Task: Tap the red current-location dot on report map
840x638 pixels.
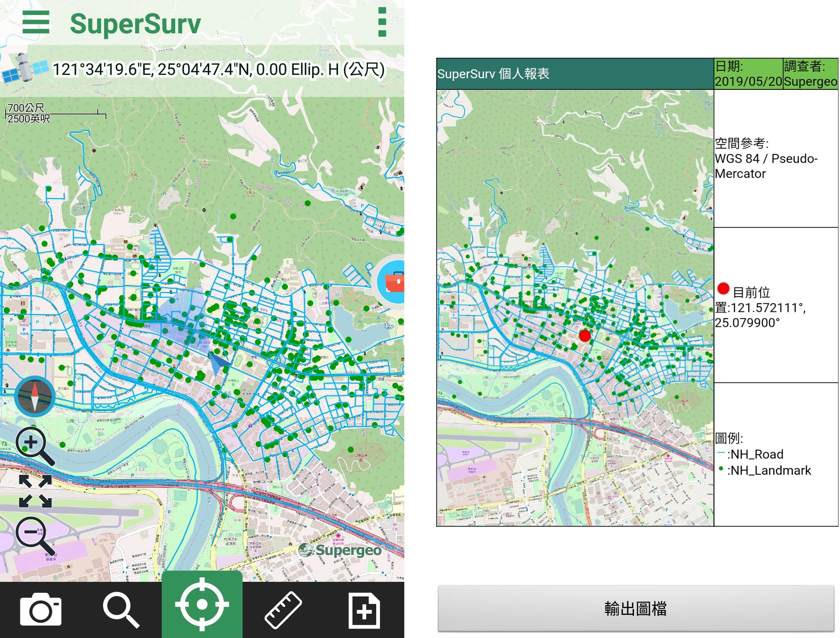Action: 585,335
